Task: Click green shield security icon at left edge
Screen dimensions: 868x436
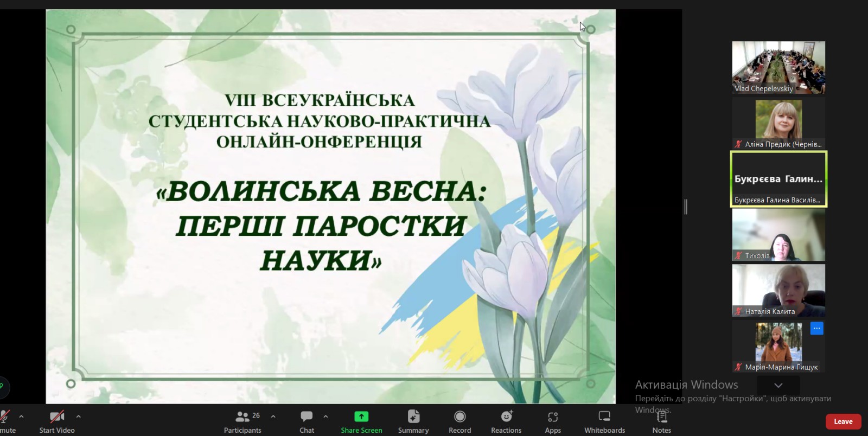Action: pos(3,387)
